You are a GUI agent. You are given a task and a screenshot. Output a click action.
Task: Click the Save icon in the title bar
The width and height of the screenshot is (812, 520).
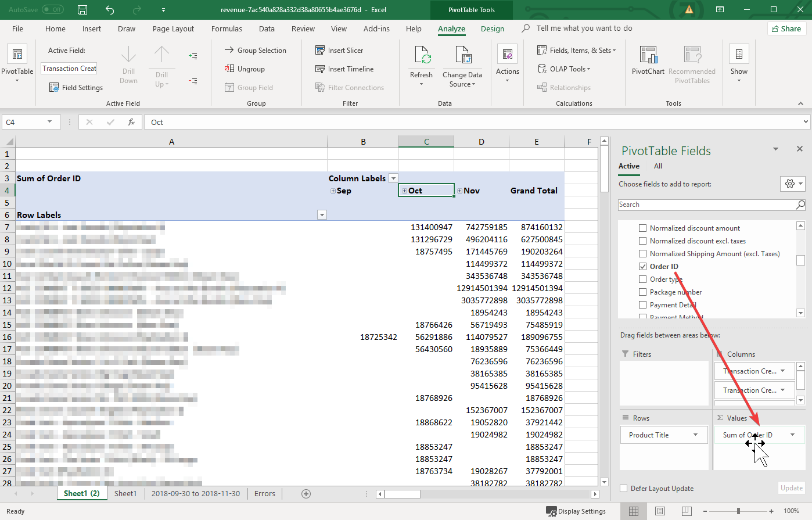(x=82, y=10)
